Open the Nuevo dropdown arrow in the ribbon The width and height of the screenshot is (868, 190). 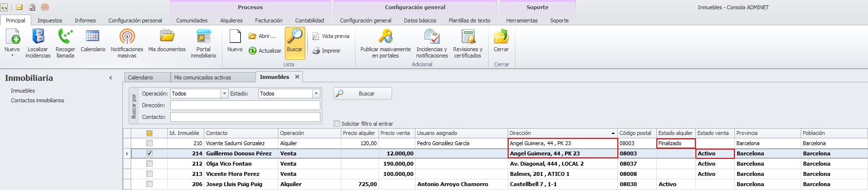tap(12, 56)
